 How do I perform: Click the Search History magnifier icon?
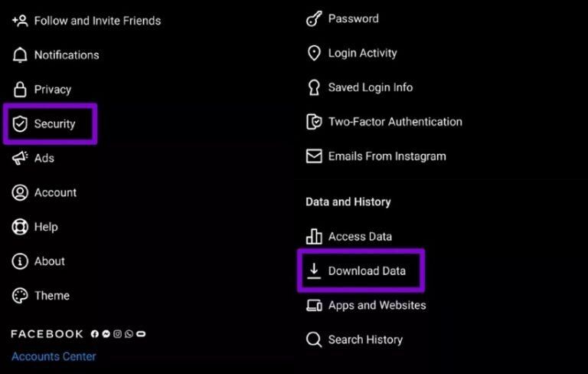click(313, 340)
